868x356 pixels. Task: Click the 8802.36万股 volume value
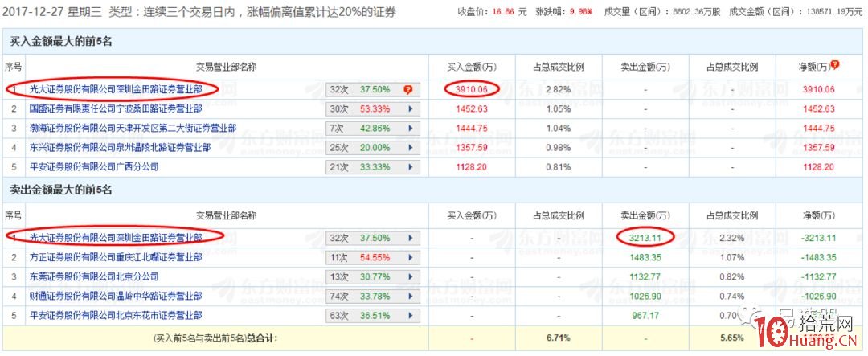[x=694, y=11]
